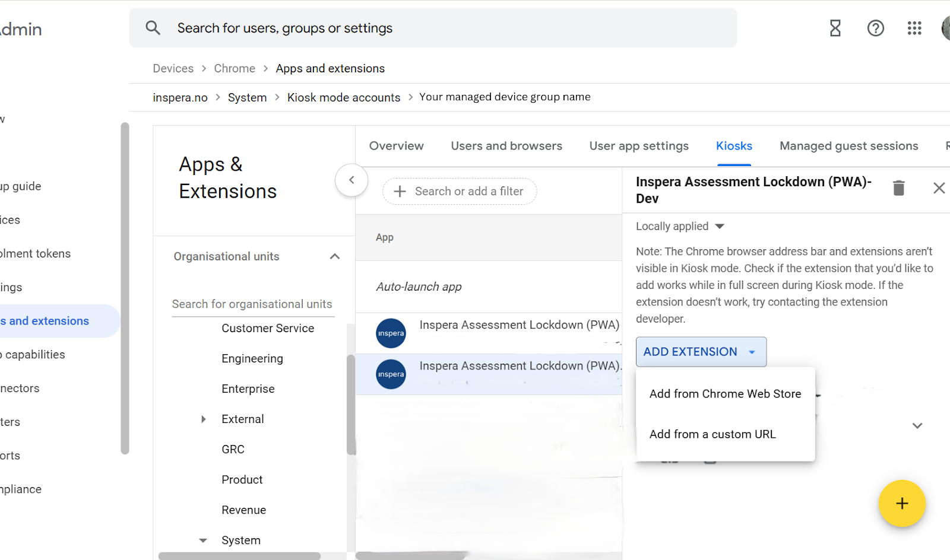The width and height of the screenshot is (950, 560).
Task: Click Apps and extensions breadcrumb
Action: [x=330, y=68]
